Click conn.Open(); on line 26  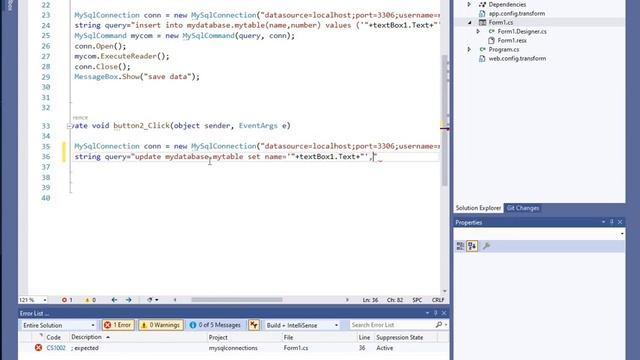pos(100,46)
